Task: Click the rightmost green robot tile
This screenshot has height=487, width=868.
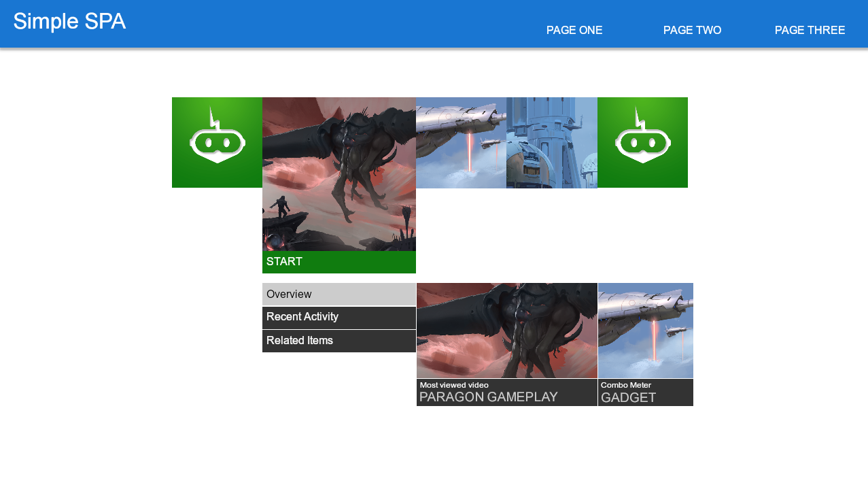Action: (x=642, y=142)
